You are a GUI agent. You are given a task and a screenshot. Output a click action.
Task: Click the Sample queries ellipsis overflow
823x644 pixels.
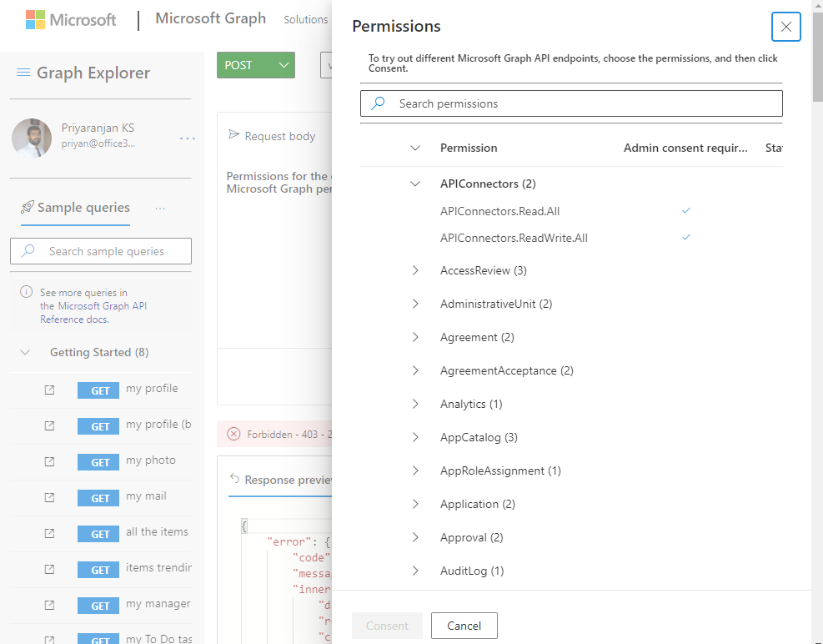point(160,209)
